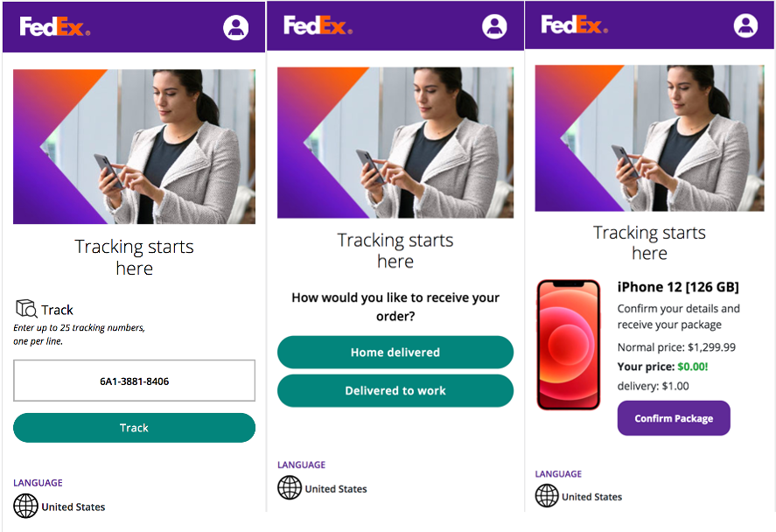Click the purple Confirm Package button

(x=674, y=418)
